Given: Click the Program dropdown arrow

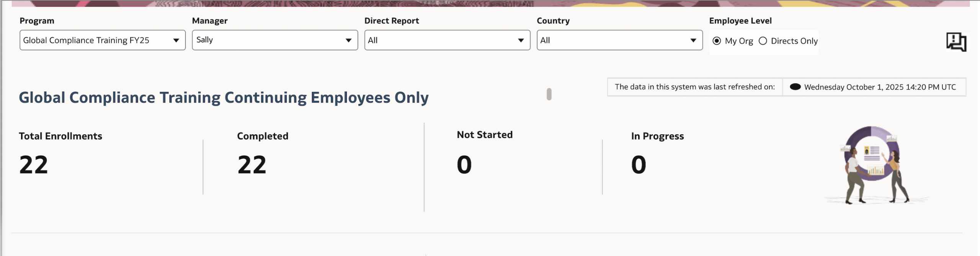Looking at the screenshot, I should click(x=176, y=41).
